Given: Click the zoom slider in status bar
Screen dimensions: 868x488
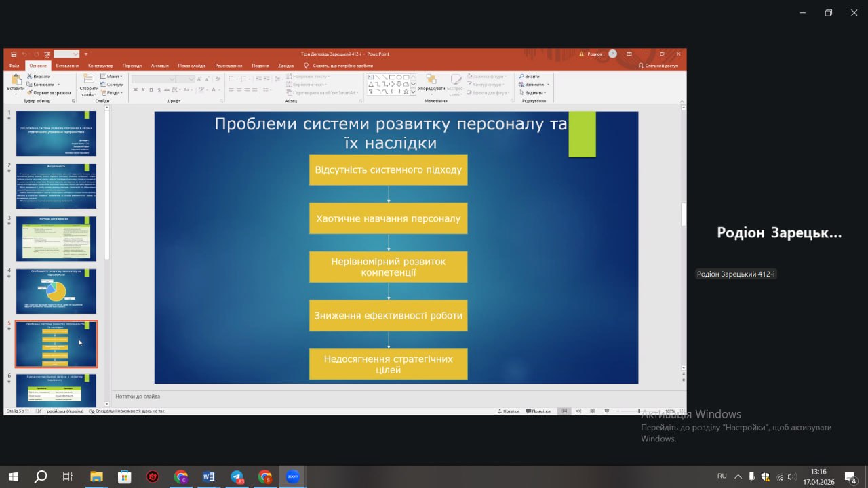Looking at the screenshot, I should coord(639,411).
